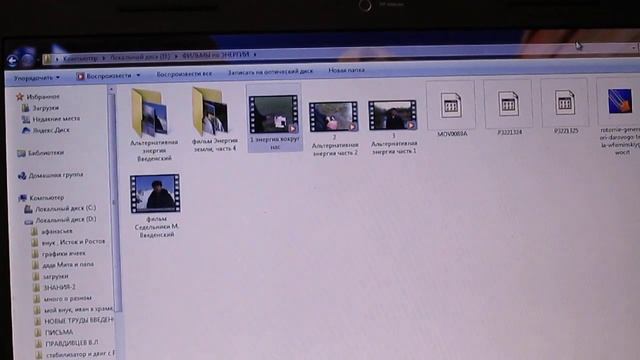Open the Упорядочить dropdown menu
640x360 pixels.
pos(37,78)
